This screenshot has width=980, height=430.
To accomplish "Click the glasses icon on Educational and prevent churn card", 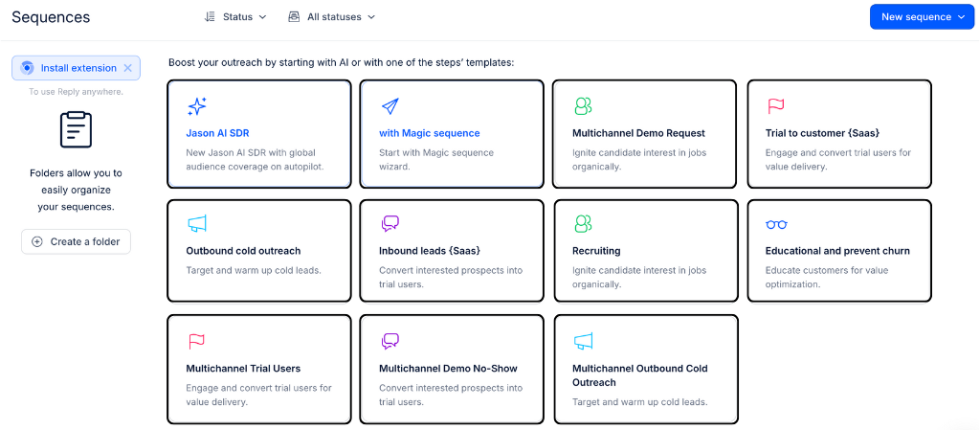I will pos(776,224).
